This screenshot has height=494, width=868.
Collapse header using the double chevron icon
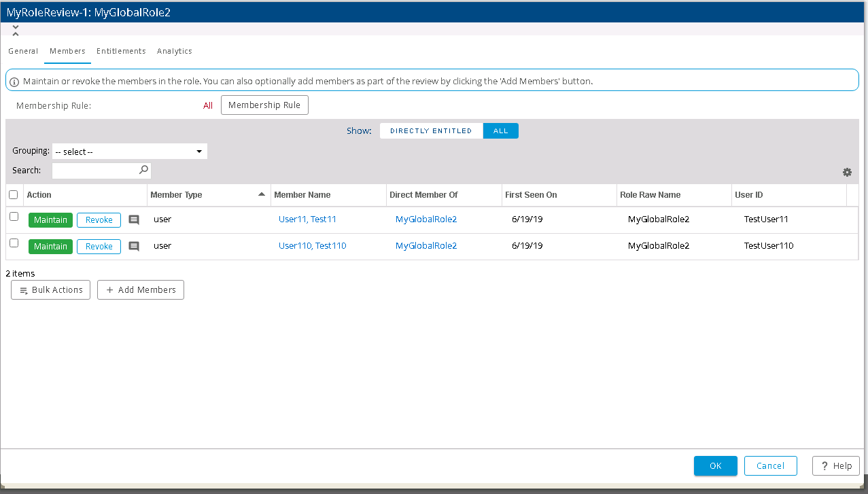16,31
